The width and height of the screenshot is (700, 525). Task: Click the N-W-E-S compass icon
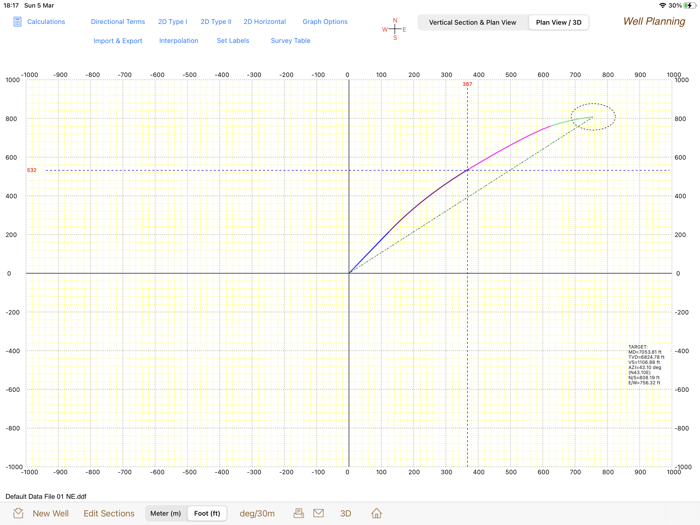[394, 29]
